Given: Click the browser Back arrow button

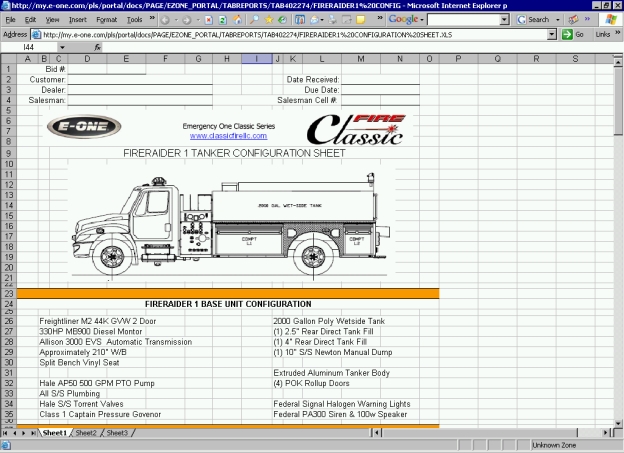Looking at the screenshot, I should tap(166, 20).
